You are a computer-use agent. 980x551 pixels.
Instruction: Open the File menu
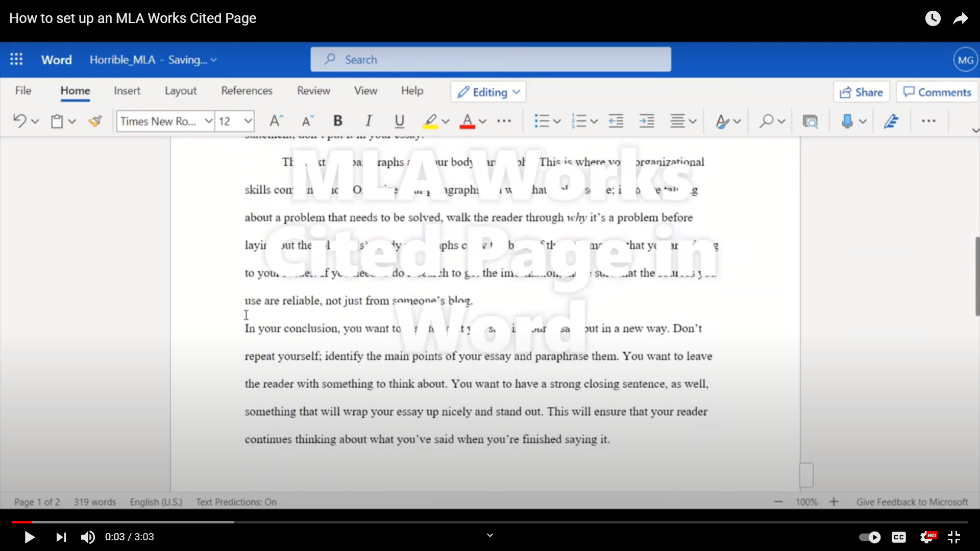point(23,91)
